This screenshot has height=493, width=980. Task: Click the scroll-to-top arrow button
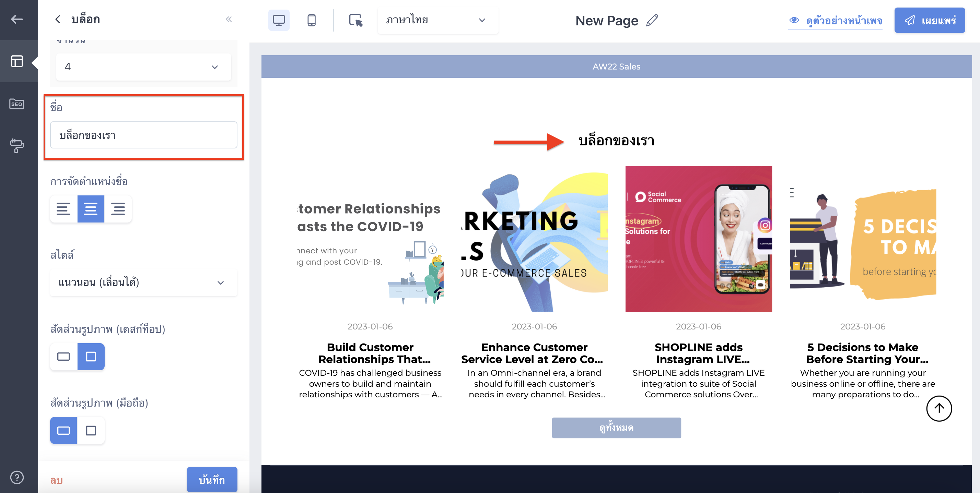click(x=939, y=409)
